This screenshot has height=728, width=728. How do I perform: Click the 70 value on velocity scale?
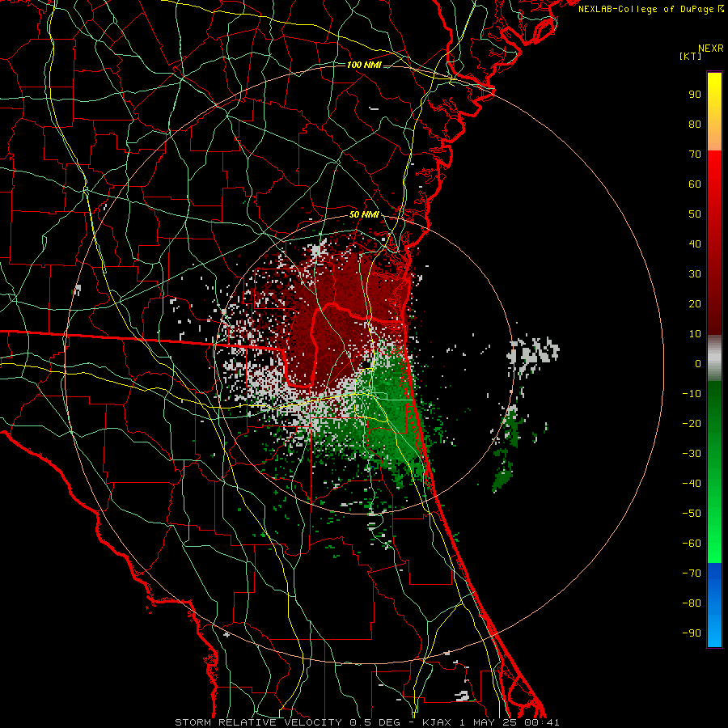pos(695,154)
